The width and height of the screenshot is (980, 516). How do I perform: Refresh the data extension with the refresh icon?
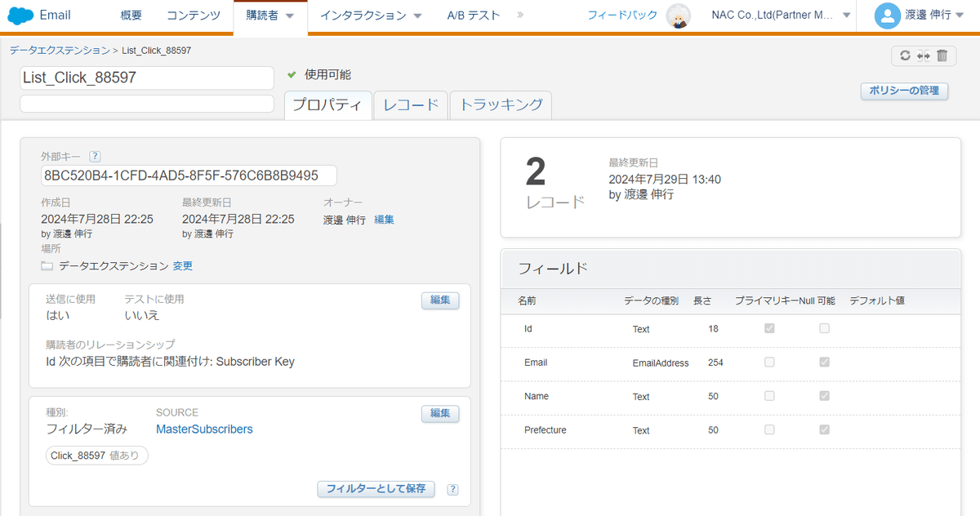click(x=905, y=56)
